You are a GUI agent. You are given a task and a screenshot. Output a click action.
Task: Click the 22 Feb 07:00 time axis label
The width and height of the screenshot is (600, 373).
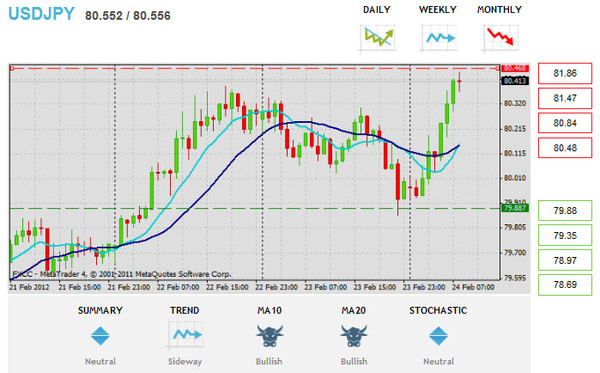click(178, 287)
